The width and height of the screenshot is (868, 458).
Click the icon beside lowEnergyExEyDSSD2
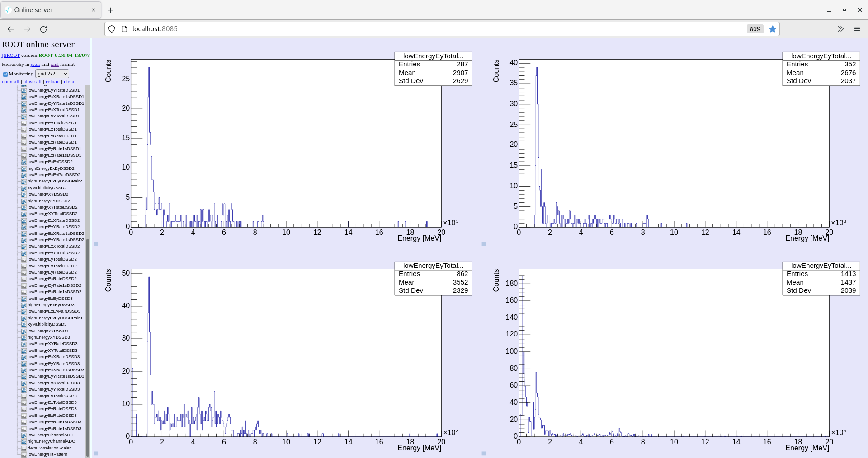24,162
